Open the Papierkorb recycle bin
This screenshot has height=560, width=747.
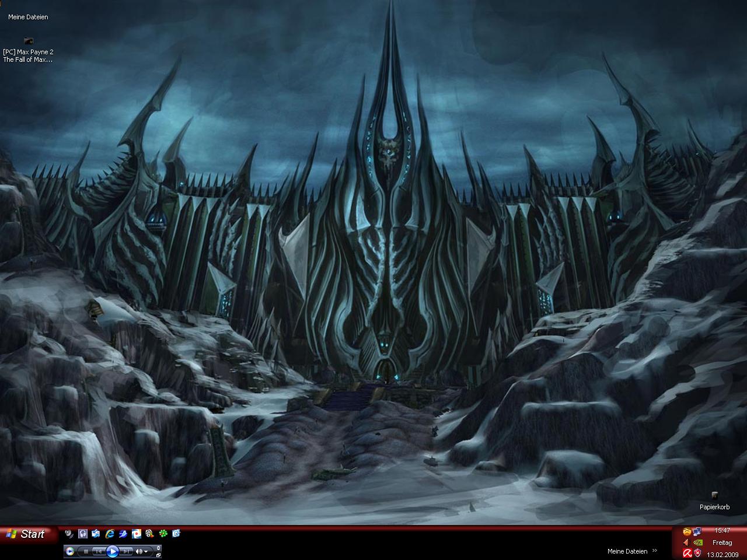pos(714,496)
